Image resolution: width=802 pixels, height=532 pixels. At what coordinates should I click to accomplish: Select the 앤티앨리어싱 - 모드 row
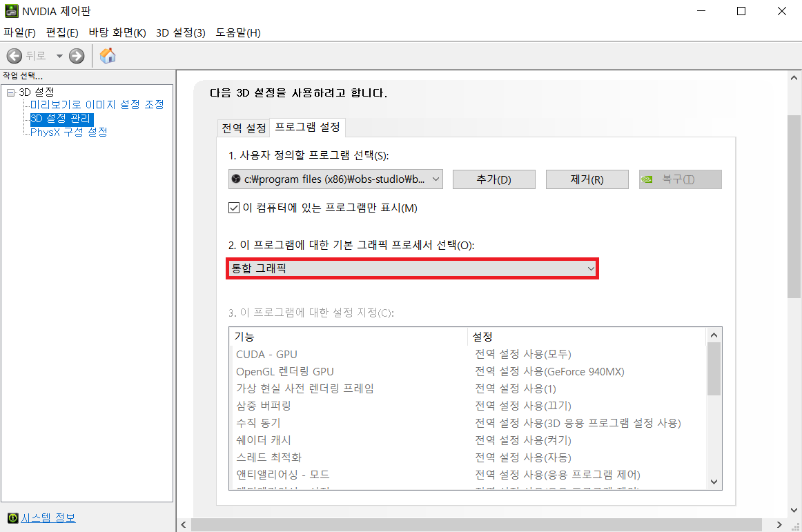(x=468, y=475)
